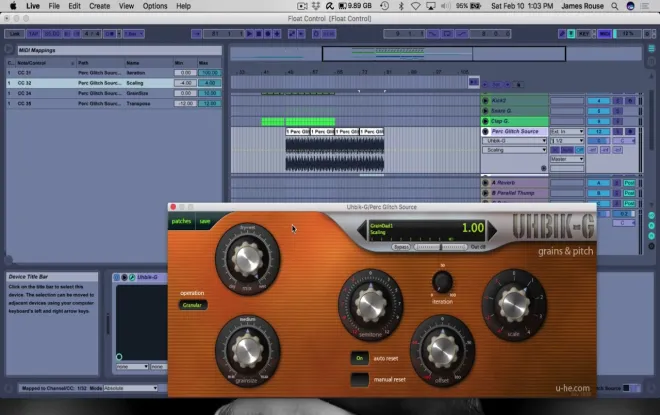Toggle the Info View triangle at bottom left
The height and width of the screenshot is (415, 660).
(x=8, y=388)
